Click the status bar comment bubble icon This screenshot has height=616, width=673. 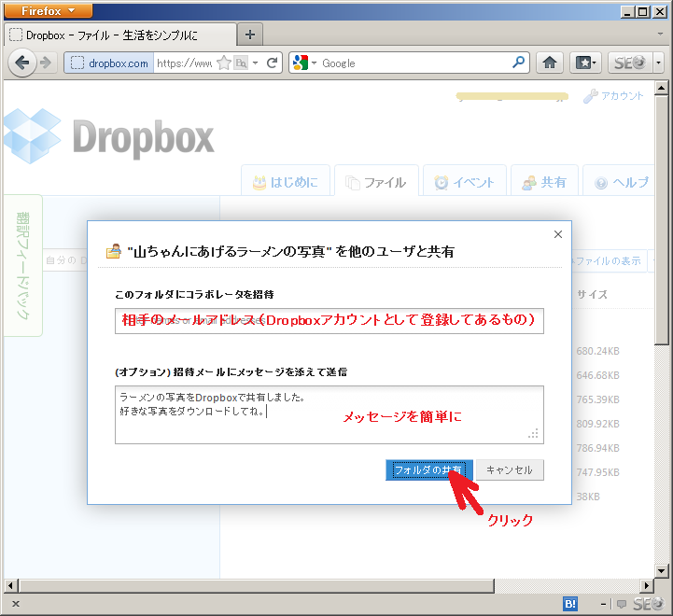621,605
